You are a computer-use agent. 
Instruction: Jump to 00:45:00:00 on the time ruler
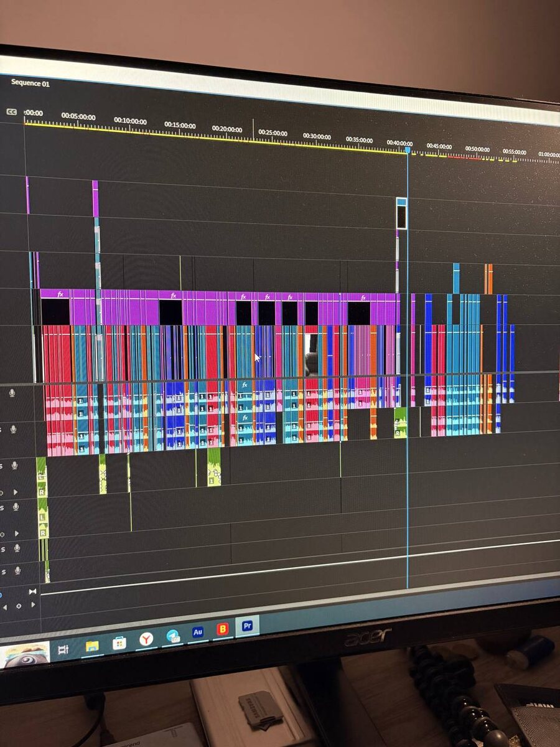439,146
